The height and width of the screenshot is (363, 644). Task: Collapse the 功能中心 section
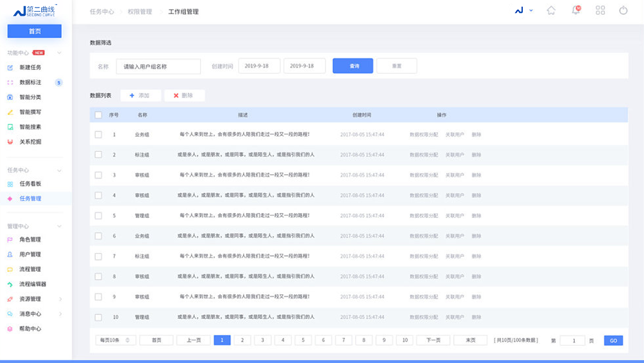tap(59, 53)
